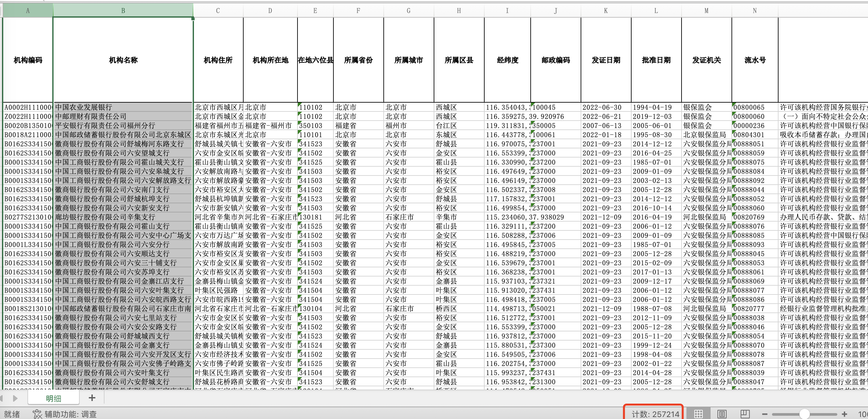Adjust the zoom slider handle
Screen dimensions: 868x419
[x=804, y=414]
